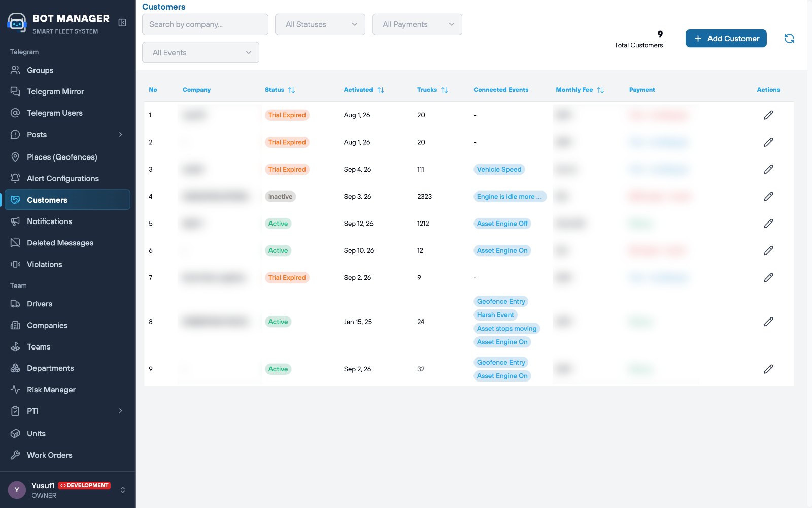
Task: Click the Jan 15, 25 activation date
Action: click(358, 322)
